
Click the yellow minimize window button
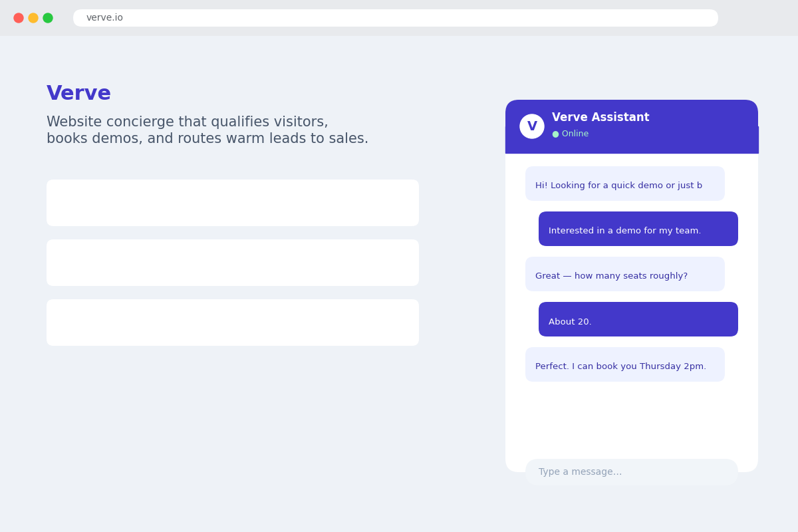point(33,18)
